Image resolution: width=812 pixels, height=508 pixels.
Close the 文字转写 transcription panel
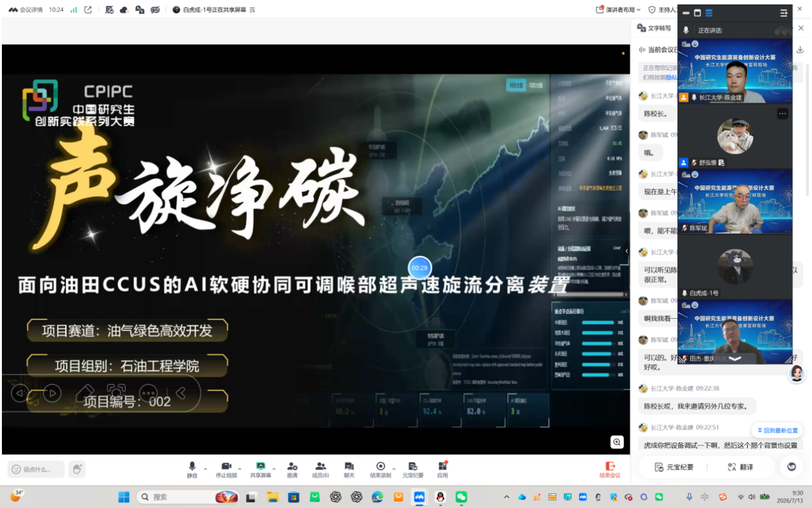coord(800,28)
